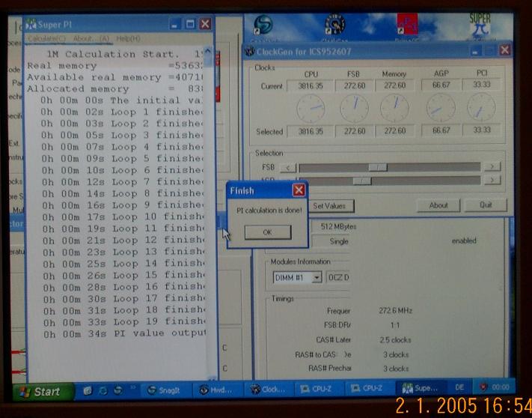Click the 00:00 tray clock
The height and width of the screenshot is (418, 532).
[500, 387]
